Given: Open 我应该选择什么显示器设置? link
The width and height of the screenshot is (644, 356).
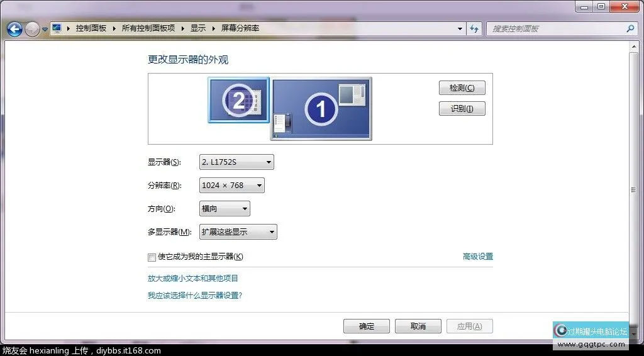Looking at the screenshot, I should pos(195,296).
